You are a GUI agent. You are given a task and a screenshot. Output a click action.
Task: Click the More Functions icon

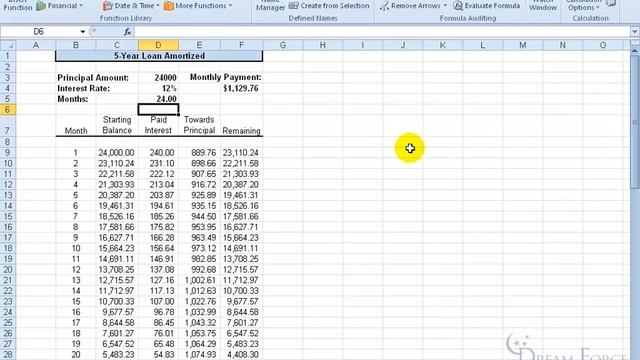pos(169,6)
